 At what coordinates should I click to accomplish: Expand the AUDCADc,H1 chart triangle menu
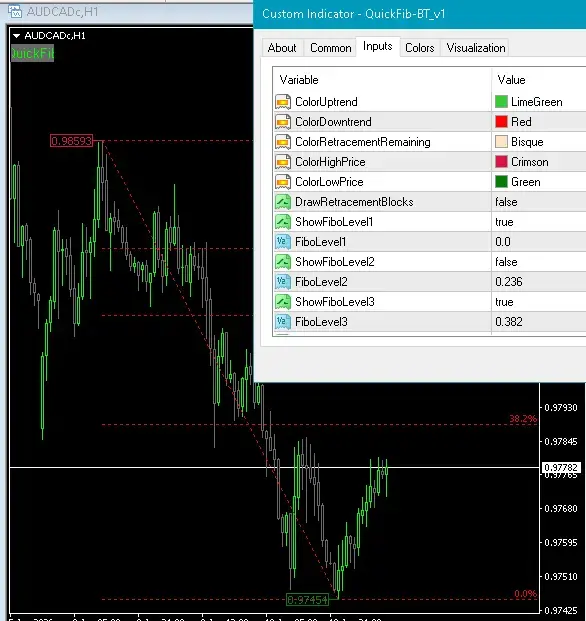16,36
